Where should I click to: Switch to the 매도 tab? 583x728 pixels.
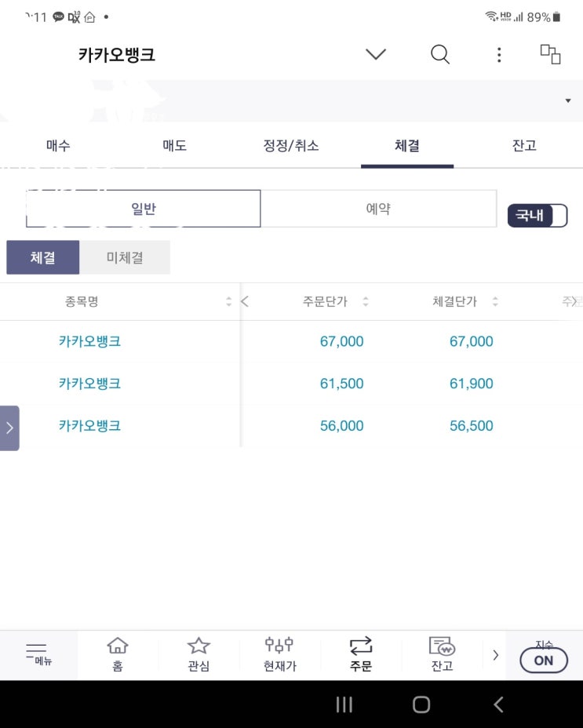[x=175, y=146]
